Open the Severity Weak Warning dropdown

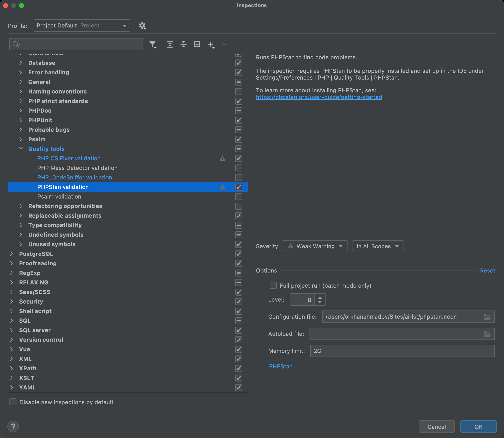pyautogui.click(x=315, y=246)
